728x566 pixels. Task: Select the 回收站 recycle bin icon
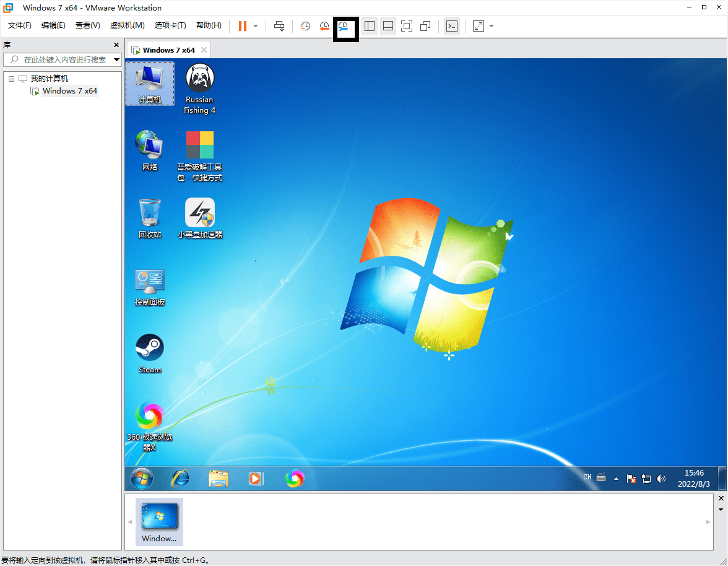(x=150, y=218)
